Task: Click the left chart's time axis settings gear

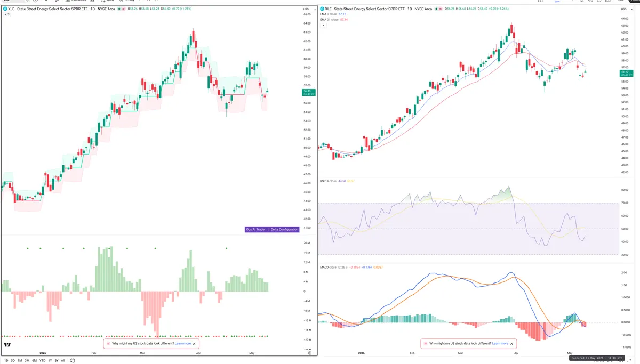Action: [x=309, y=353]
